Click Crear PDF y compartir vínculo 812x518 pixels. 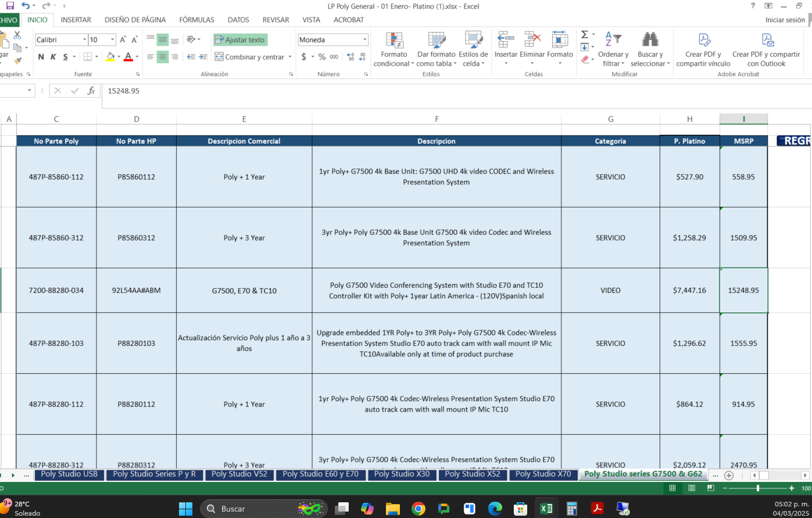pos(703,50)
